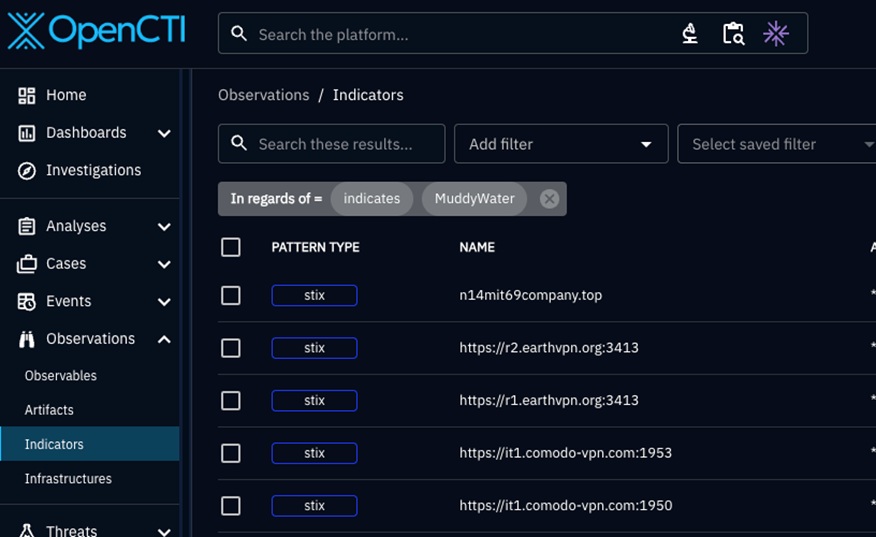Screen dimensions: 876x537
Task: Open the clipboard search icon in search bar
Action: [733, 34]
